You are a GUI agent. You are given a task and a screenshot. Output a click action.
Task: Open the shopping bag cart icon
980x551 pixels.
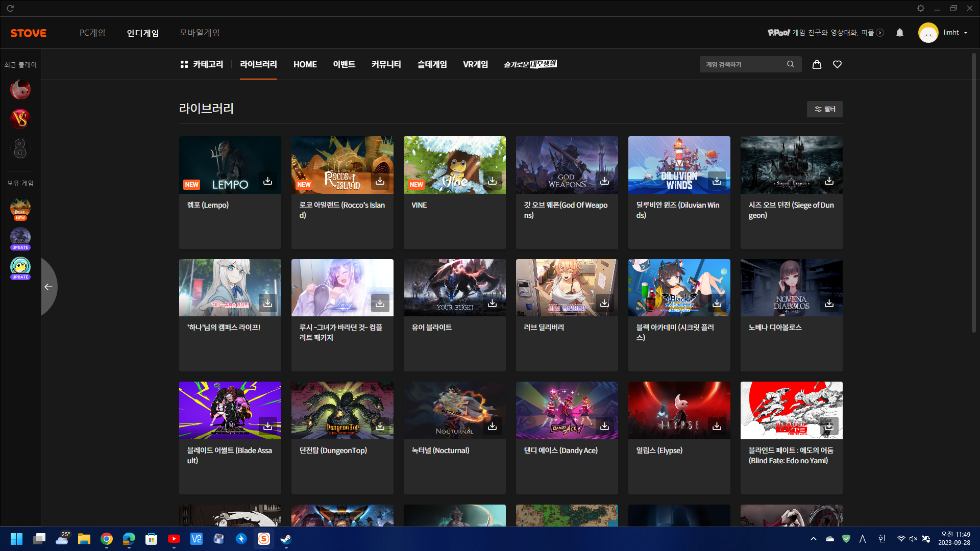click(817, 64)
